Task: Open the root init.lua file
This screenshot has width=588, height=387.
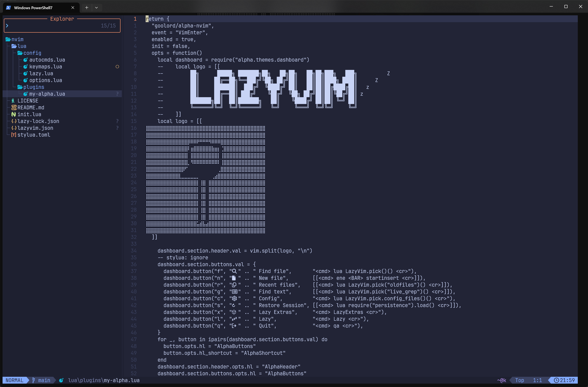Action: [29, 114]
